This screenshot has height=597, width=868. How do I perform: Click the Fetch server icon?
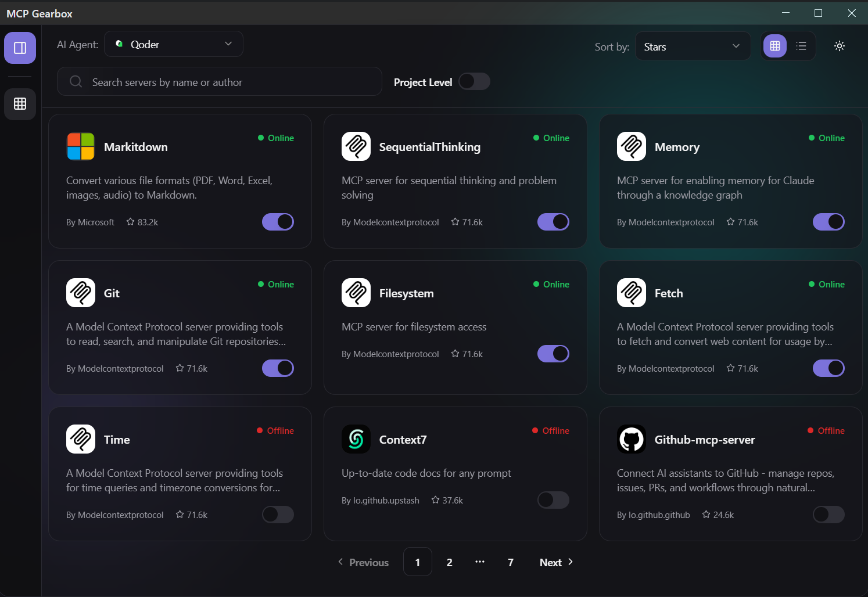pos(632,293)
